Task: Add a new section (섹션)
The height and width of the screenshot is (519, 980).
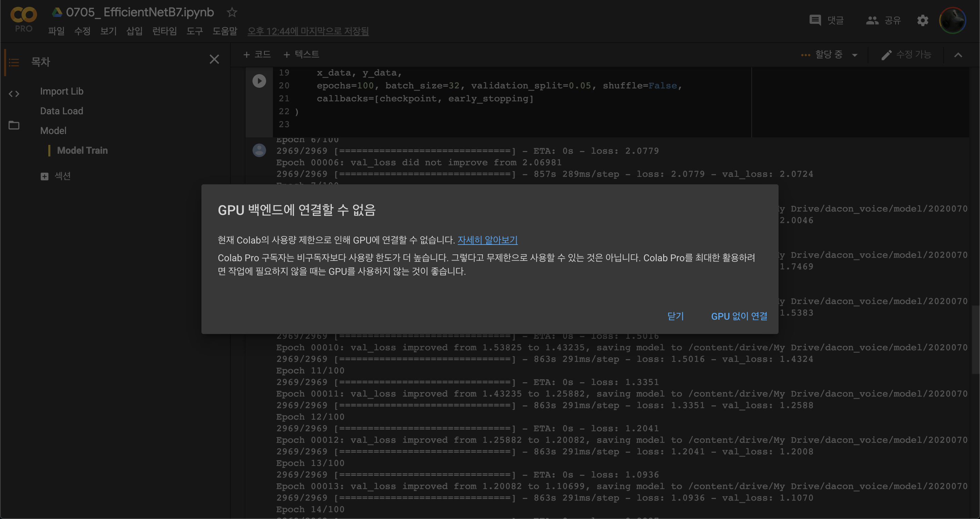Action: pyautogui.click(x=56, y=176)
